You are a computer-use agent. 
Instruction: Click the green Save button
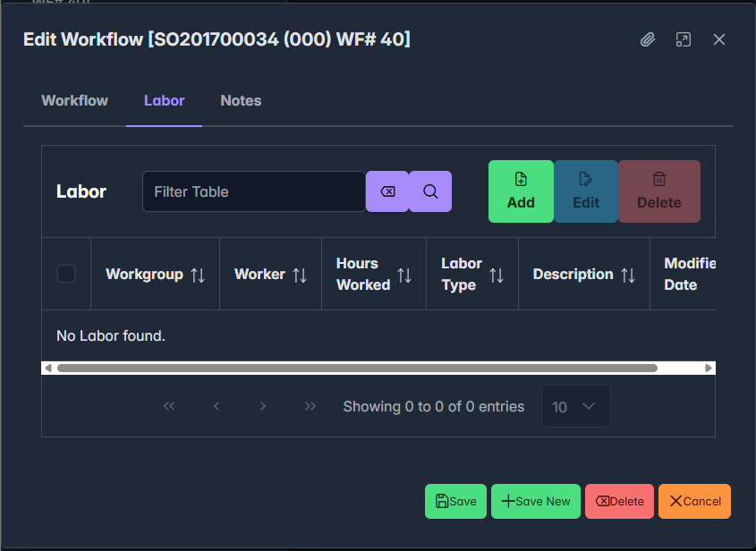coord(455,501)
